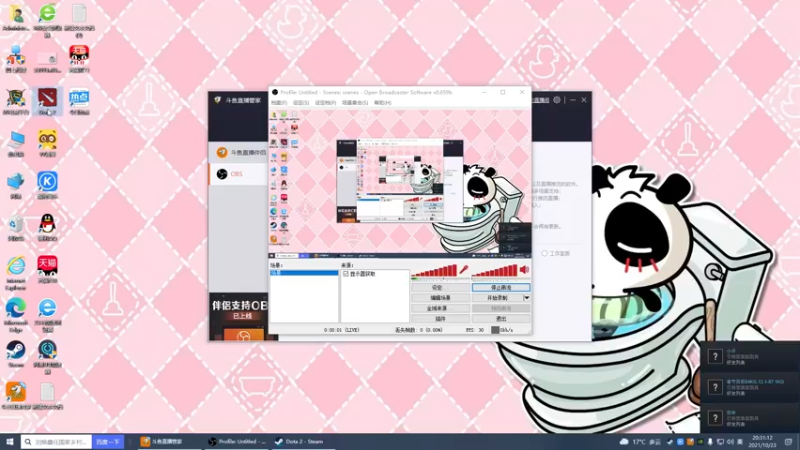Viewport: 800px width, 450px height.
Task: Click the taskbar search input field
Action: 57,441
